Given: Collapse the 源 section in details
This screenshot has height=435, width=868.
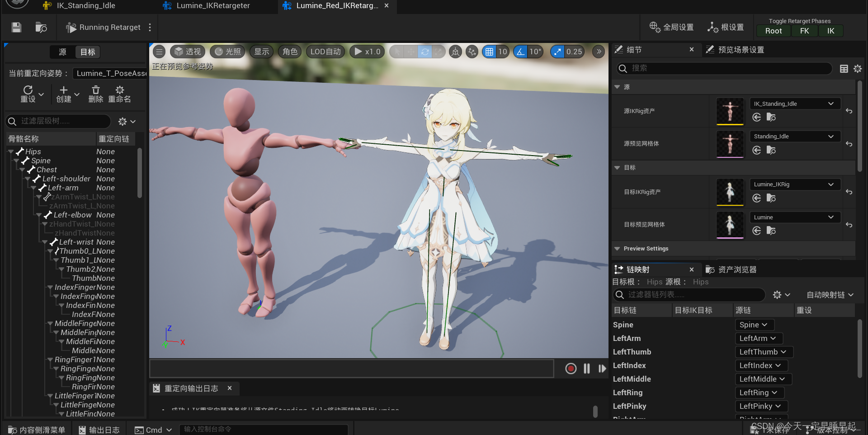Looking at the screenshot, I should [617, 87].
